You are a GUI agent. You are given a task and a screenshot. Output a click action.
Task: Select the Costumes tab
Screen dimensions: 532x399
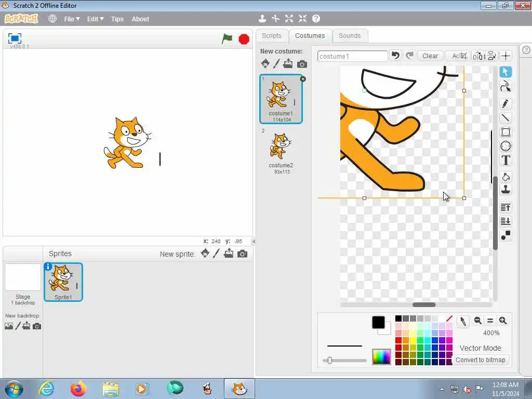(x=310, y=36)
